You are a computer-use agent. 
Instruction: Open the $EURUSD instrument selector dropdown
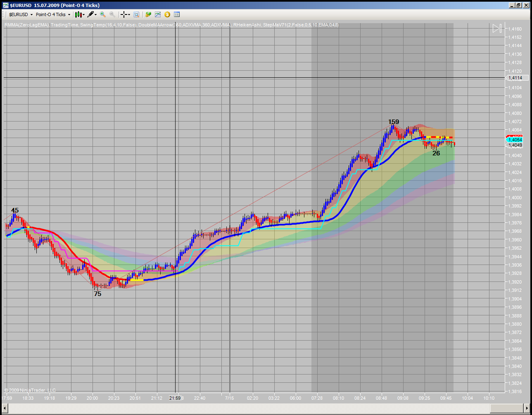point(20,14)
